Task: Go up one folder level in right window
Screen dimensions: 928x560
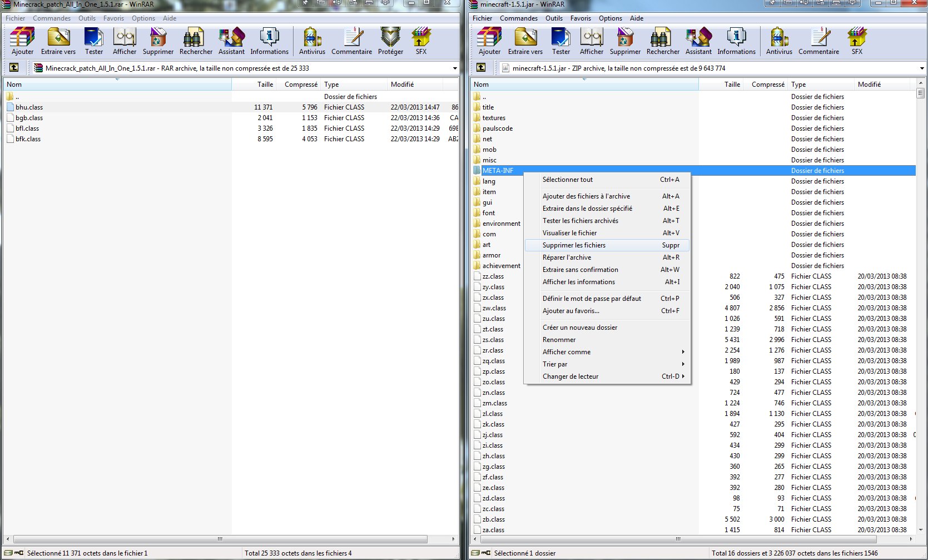Action: pyautogui.click(x=481, y=68)
